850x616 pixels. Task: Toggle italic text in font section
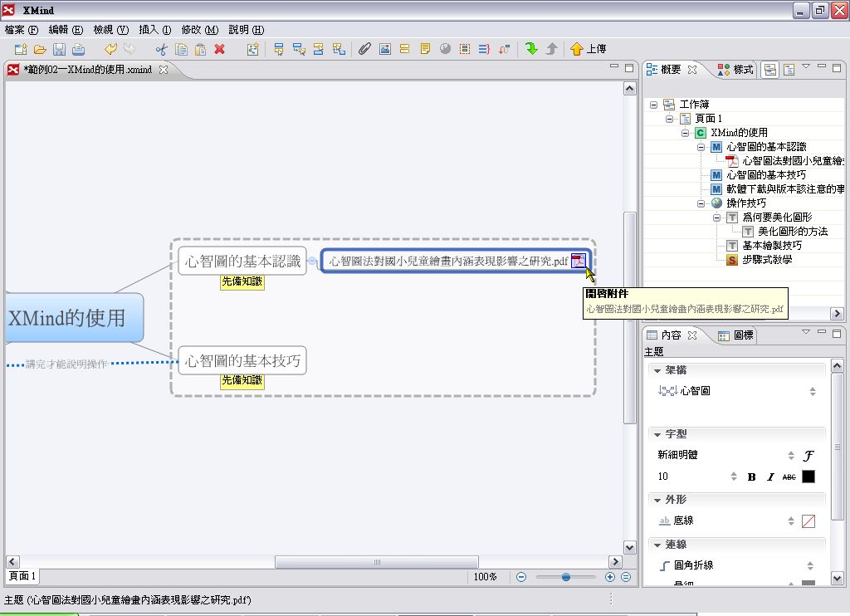click(x=770, y=477)
